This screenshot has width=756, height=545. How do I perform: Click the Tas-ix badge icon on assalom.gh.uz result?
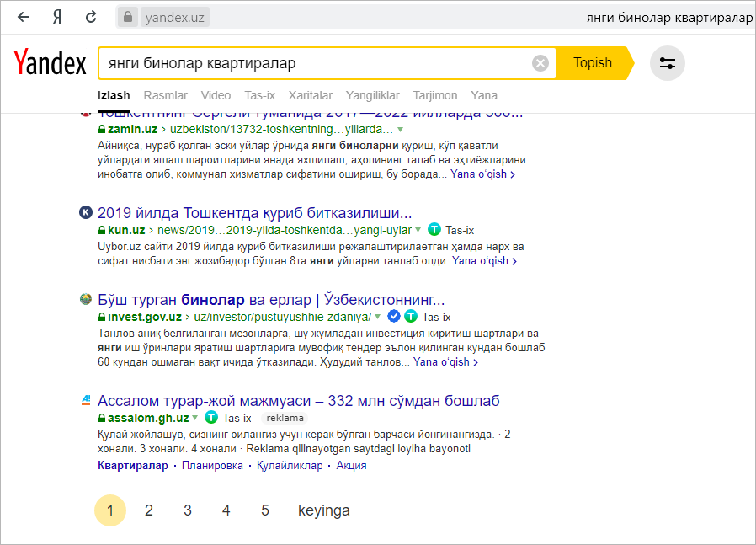210,417
